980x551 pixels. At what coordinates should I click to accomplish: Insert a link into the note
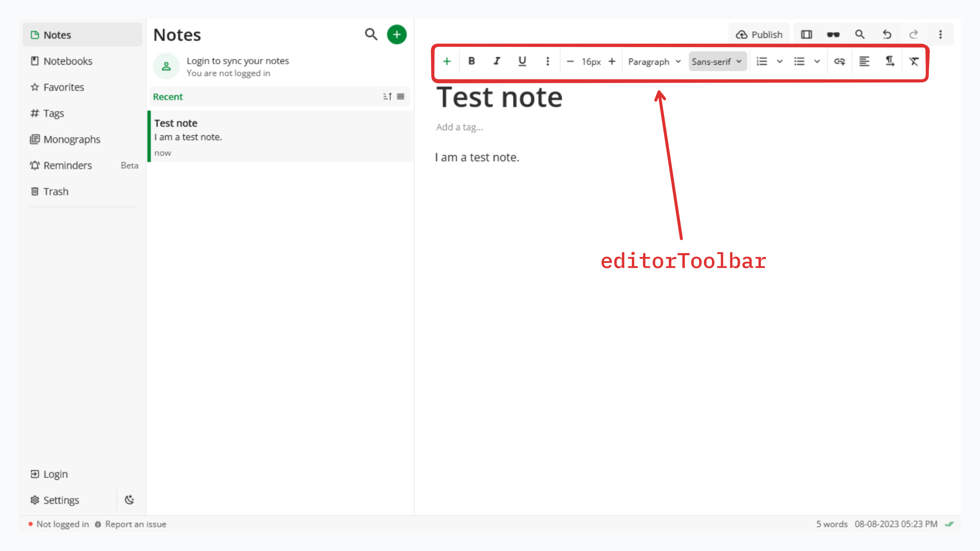[839, 61]
